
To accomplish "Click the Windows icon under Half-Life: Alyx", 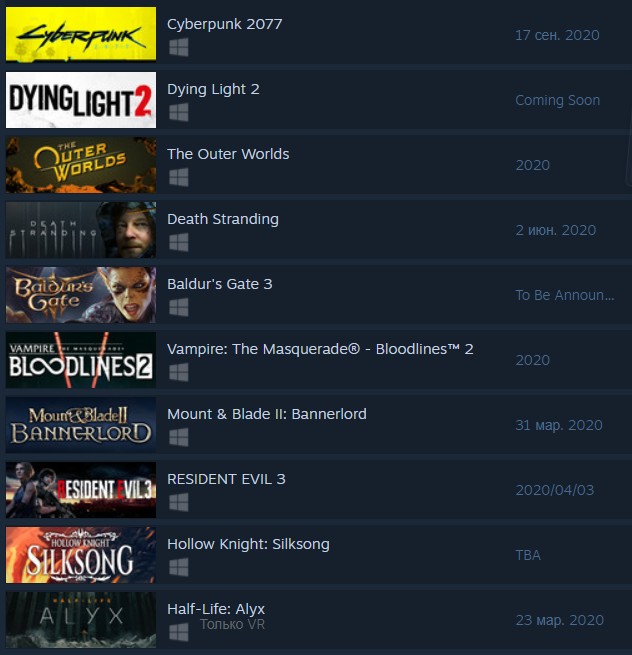I will [179, 632].
